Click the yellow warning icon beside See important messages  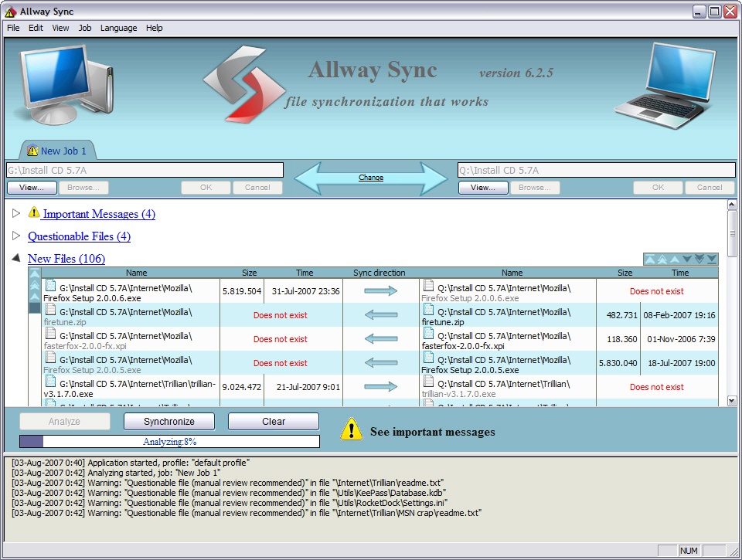coord(352,429)
